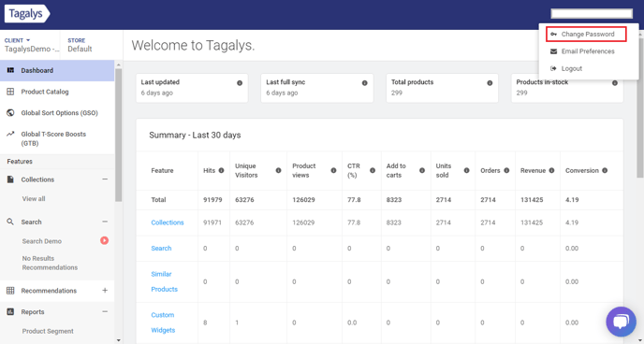Open the Dashboard grid icon
644x344 pixels.
tap(10, 70)
